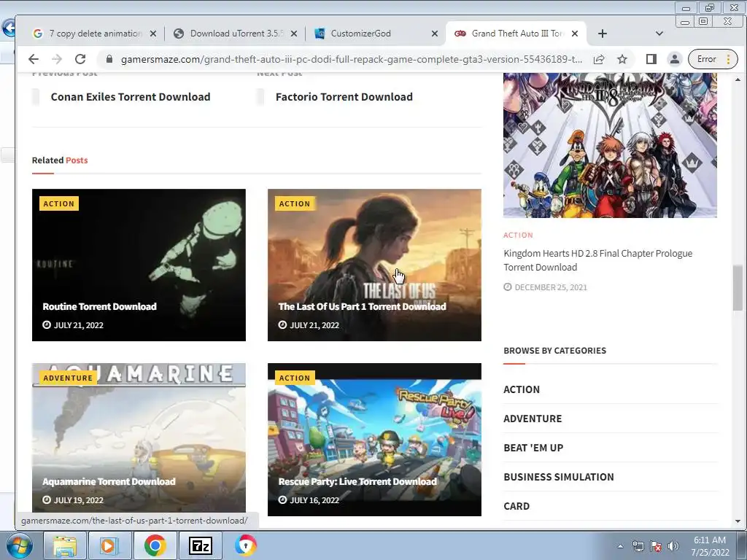The width and height of the screenshot is (747, 560).
Task: Click the padlock site info icon
Action: coord(109,59)
